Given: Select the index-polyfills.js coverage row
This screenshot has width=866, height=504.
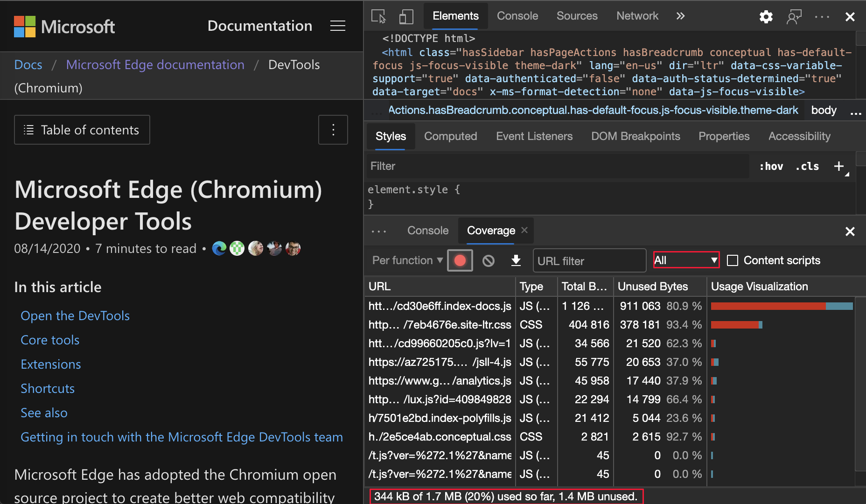Looking at the screenshot, I should coord(609,418).
